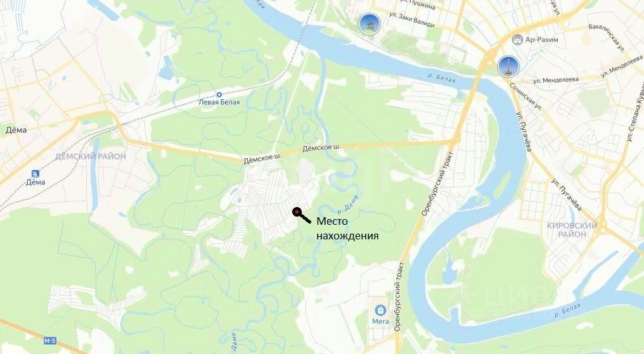Click the tower landmark icon near ул. Менделеева
The width and height of the screenshot is (644, 354).
508,66
